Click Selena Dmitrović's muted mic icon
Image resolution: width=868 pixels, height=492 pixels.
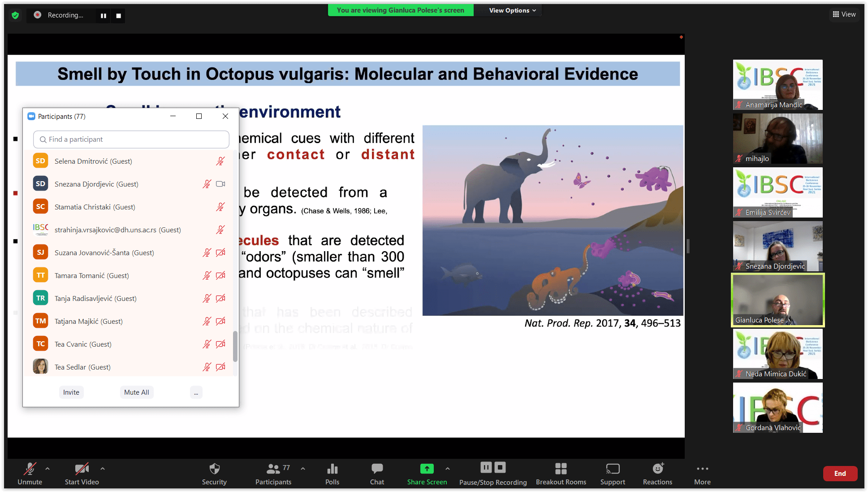click(220, 161)
